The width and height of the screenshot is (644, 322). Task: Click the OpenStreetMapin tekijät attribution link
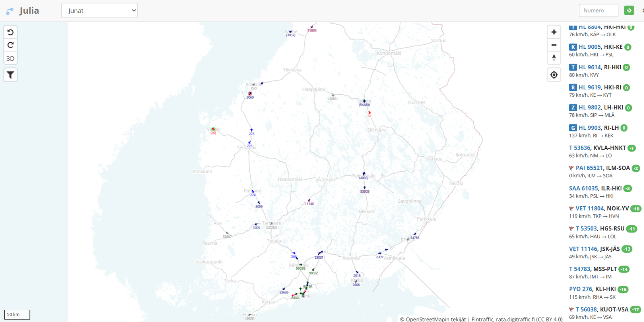436,319
